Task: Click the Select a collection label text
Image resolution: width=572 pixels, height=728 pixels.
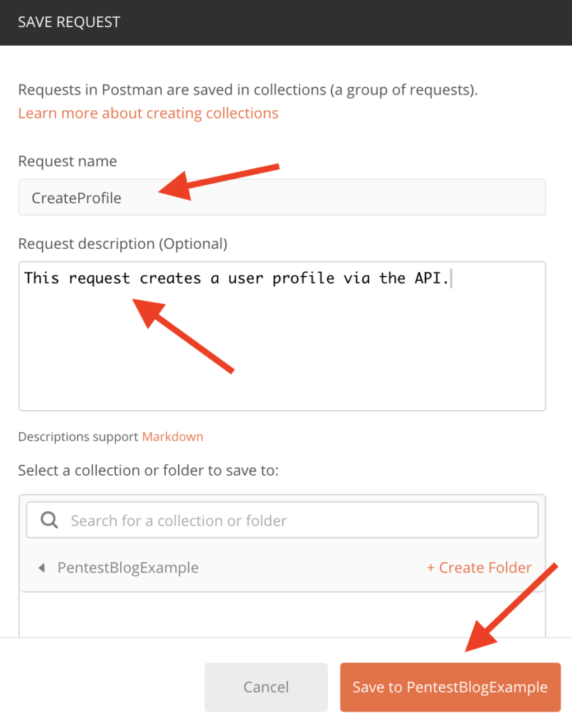Action: click(148, 471)
